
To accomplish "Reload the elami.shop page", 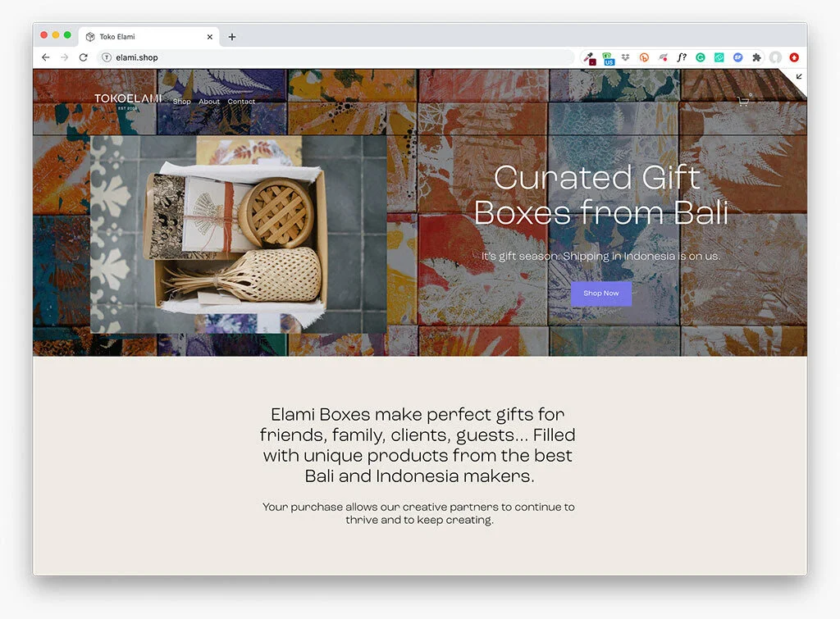I will (x=83, y=57).
